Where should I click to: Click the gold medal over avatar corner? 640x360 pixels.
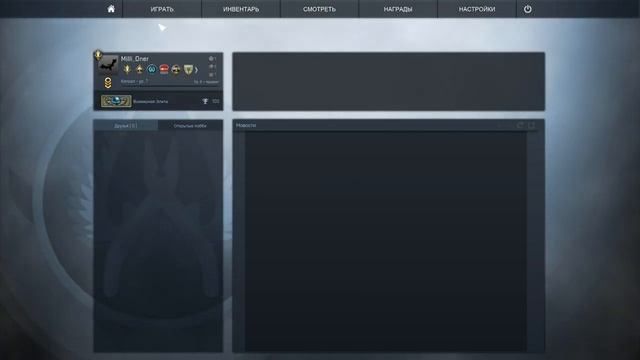98,55
